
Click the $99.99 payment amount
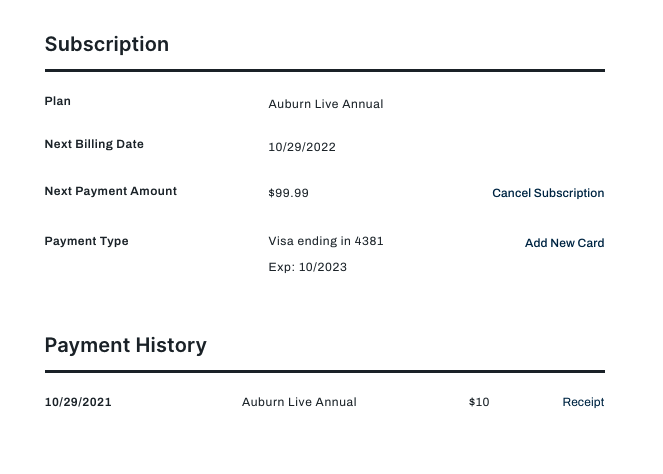point(289,193)
